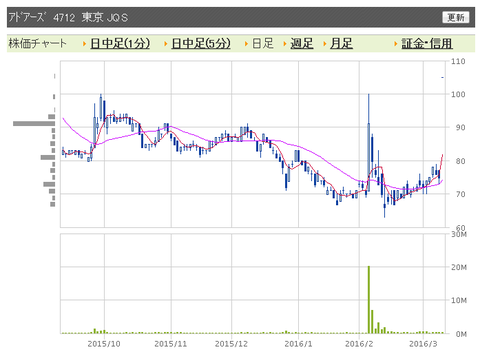Click the 2015/10 date axis label
Screen dimensions: 480x363
[x=104, y=344]
